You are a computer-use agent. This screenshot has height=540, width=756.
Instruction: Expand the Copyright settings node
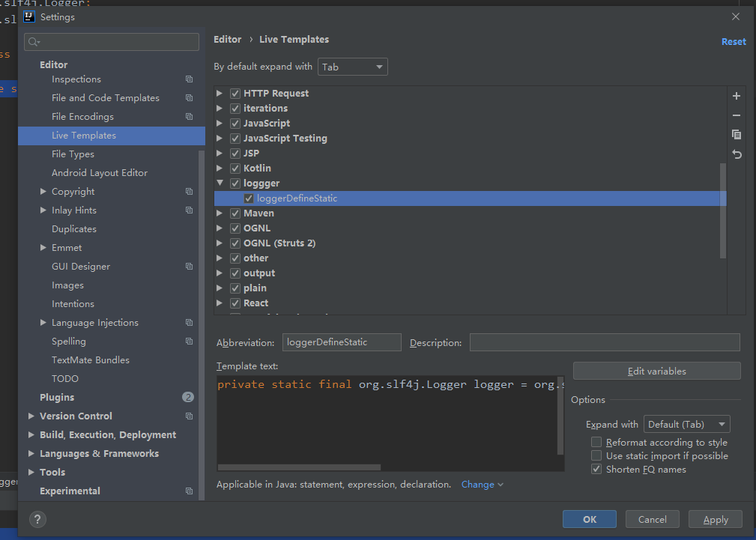click(43, 192)
